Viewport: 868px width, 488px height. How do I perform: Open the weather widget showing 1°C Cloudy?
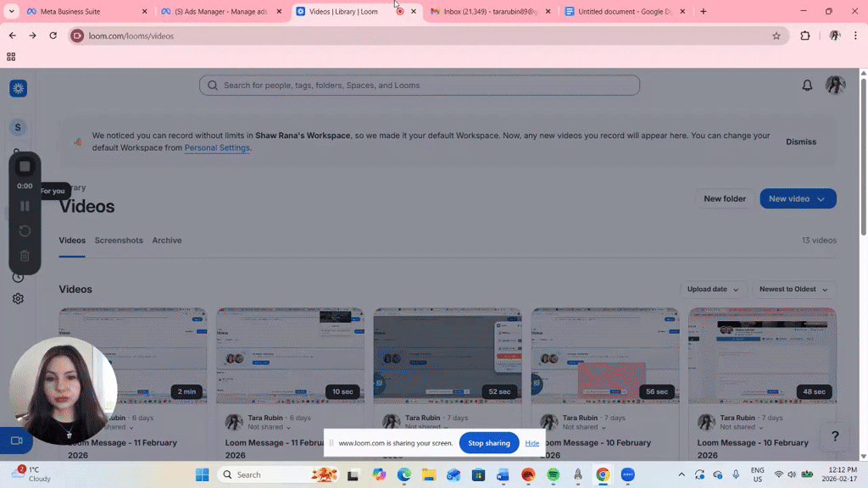(x=33, y=474)
